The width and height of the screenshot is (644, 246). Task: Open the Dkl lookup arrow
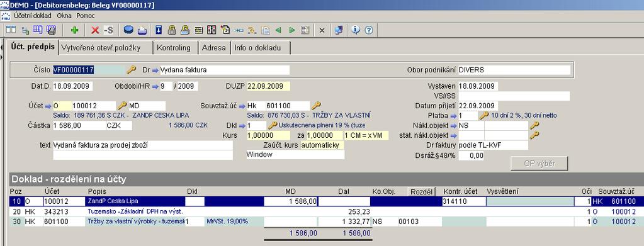242,126
